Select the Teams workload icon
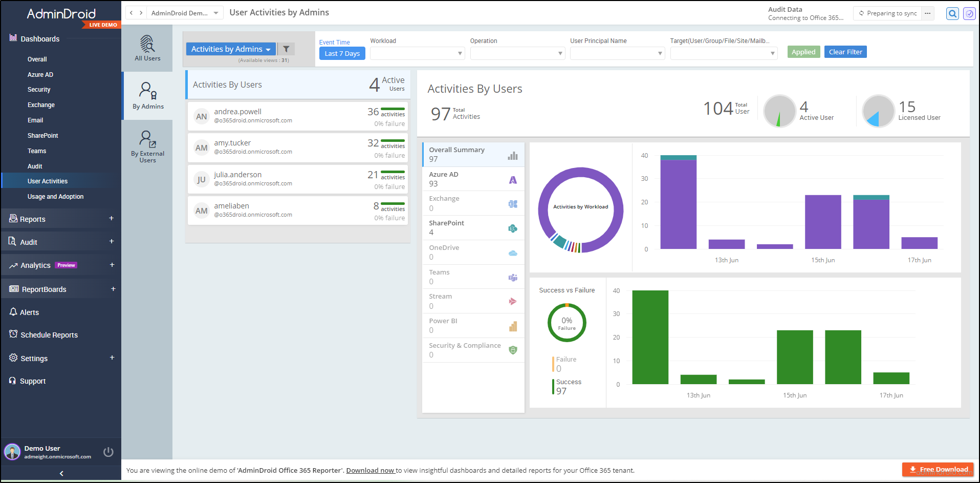980x483 pixels. [512, 277]
